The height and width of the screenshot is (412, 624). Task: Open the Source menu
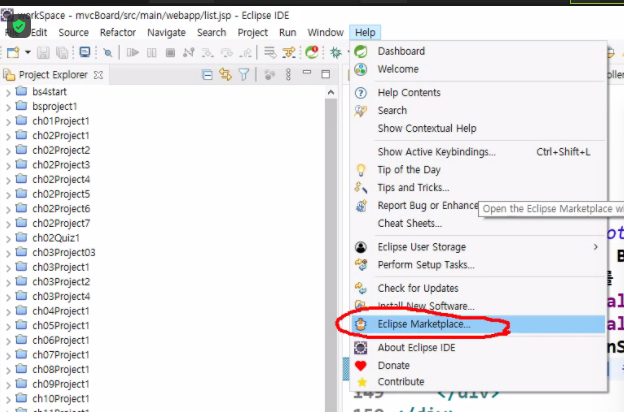pos(74,32)
